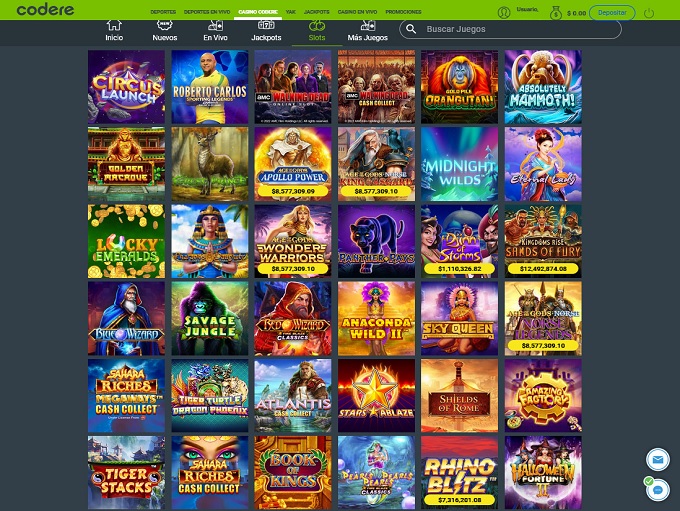Select the Slots cherry icon
Image resolution: width=680 pixels, height=511 pixels.
(x=317, y=26)
